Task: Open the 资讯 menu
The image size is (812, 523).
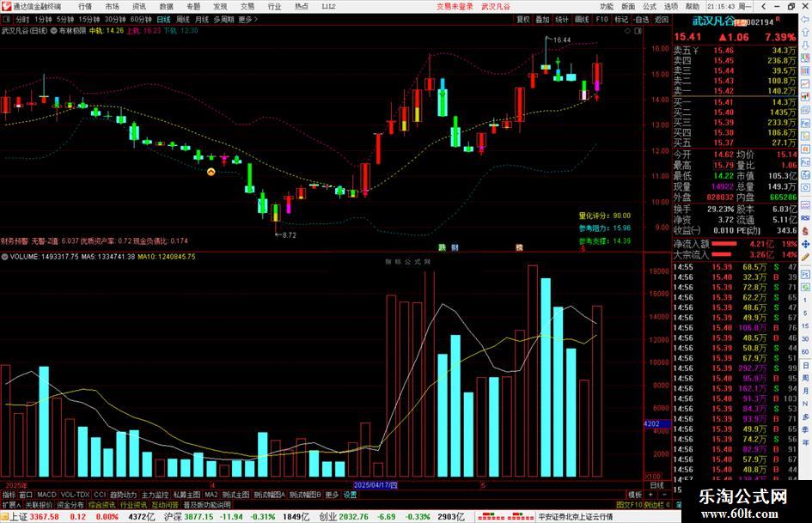Action: point(139,6)
